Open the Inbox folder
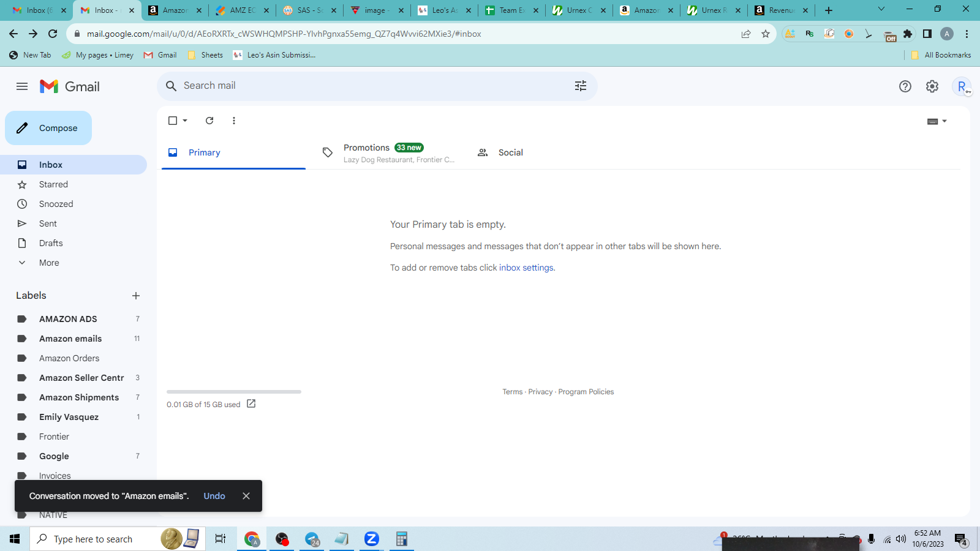Screen dimensions: 980x551 tap(73, 165)
